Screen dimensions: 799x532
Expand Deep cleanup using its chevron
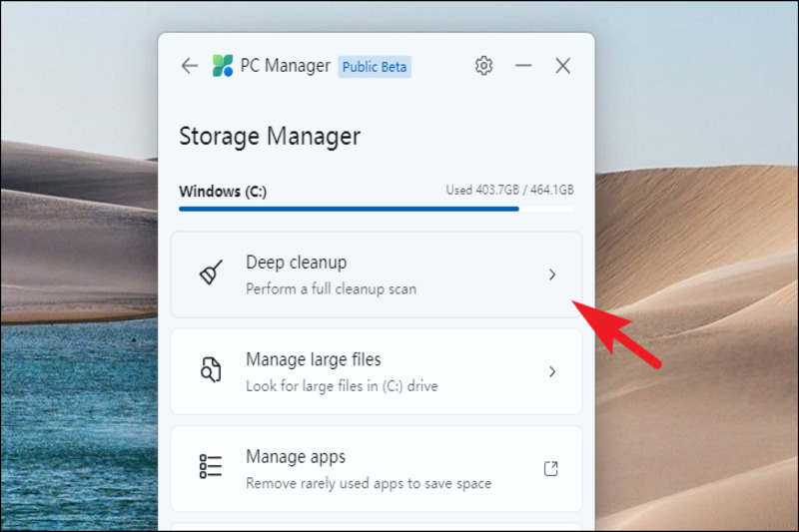click(552, 274)
